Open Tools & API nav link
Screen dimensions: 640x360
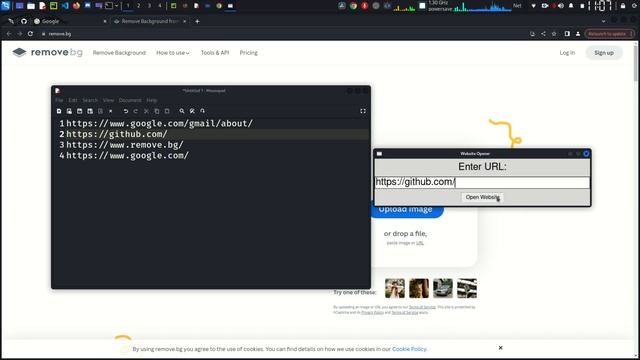tap(215, 53)
